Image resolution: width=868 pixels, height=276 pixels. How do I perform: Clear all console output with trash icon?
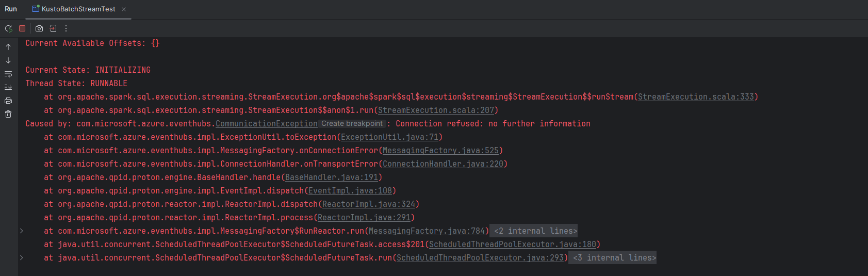point(8,114)
